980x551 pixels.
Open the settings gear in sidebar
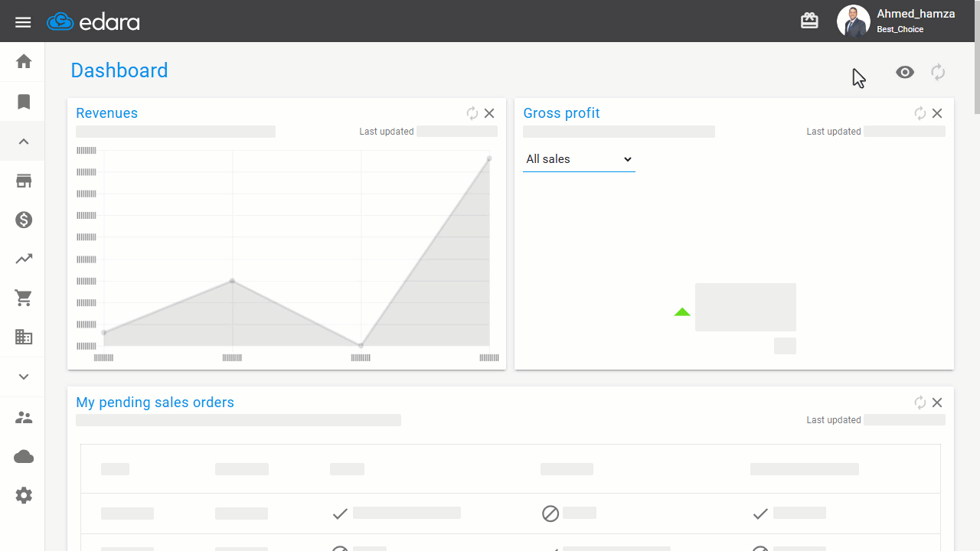24,496
